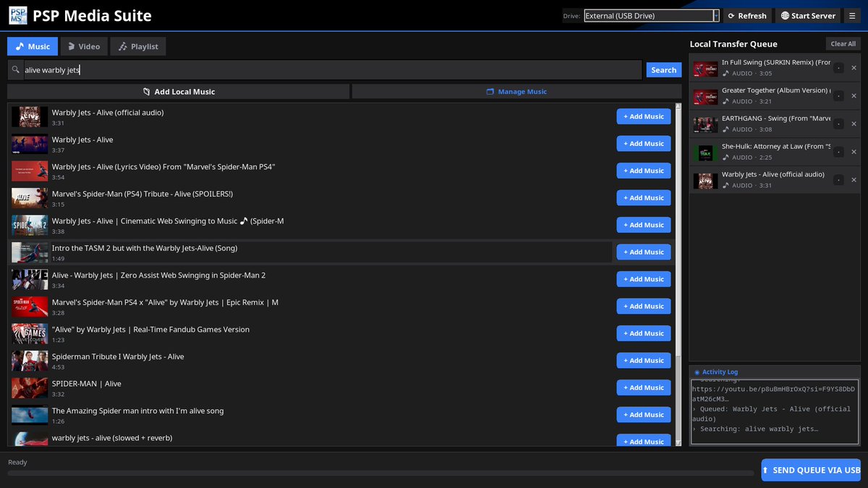Add Music for Amazing Spider man intro result
868x488 pixels.
point(643,415)
